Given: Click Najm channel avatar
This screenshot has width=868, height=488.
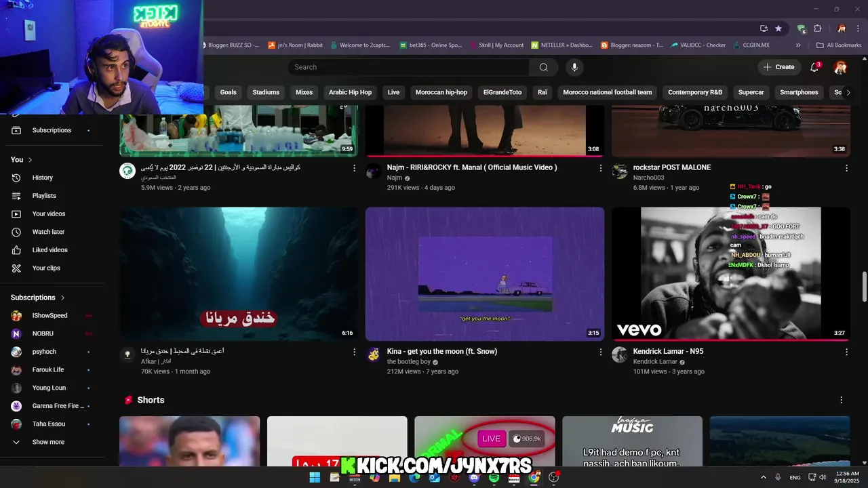Looking at the screenshot, I should (374, 171).
